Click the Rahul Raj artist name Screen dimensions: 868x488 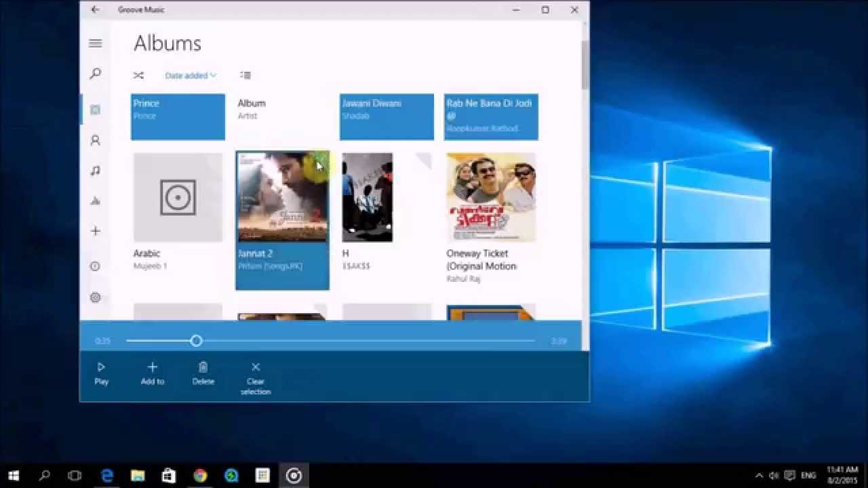tap(463, 279)
